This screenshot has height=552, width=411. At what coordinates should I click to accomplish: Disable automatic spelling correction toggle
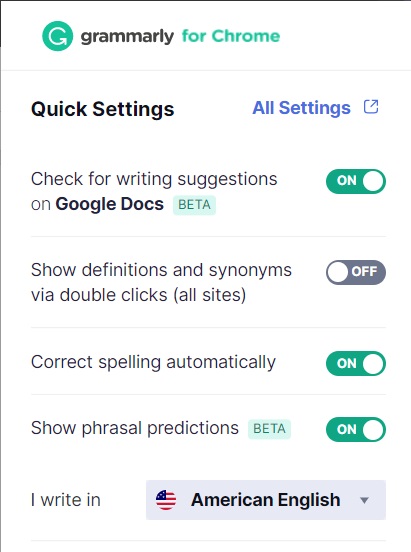click(356, 363)
